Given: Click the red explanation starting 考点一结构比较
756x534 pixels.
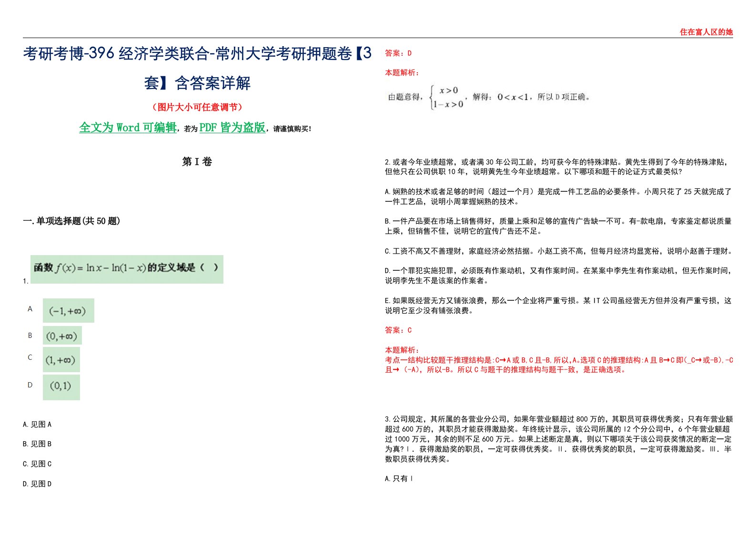Looking at the screenshot, I should tap(559, 365).
